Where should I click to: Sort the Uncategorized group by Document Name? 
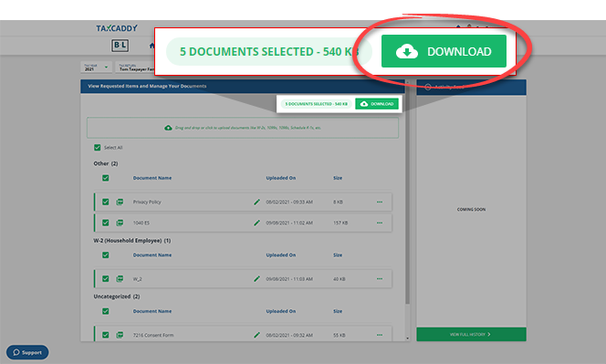[x=152, y=311]
